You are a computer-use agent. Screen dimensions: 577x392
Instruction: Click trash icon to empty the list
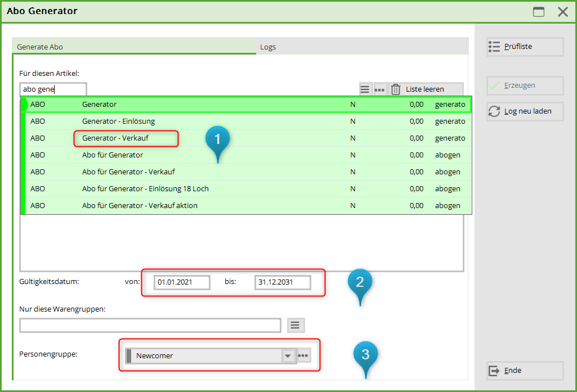(x=396, y=89)
